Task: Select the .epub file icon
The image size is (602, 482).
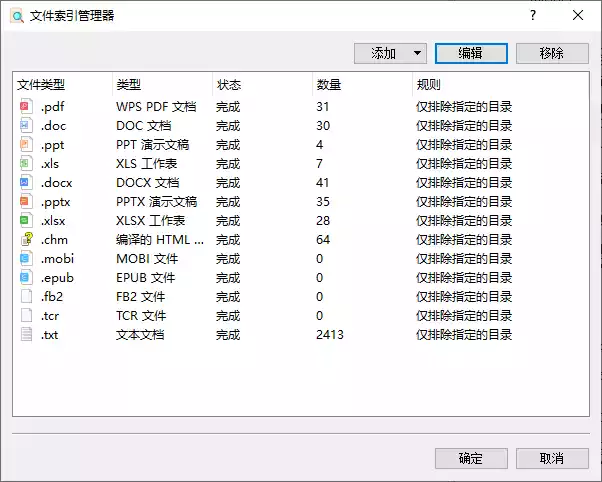Action: [27, 278]
